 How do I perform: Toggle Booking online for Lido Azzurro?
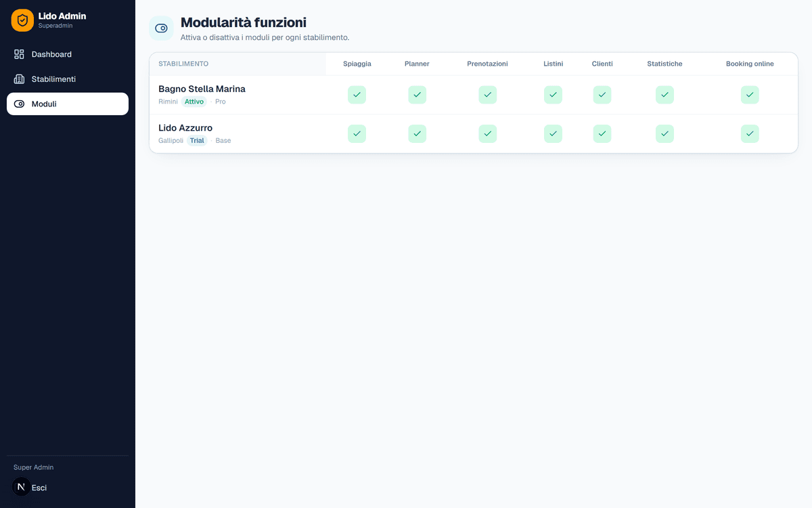[x=750, y=133]
